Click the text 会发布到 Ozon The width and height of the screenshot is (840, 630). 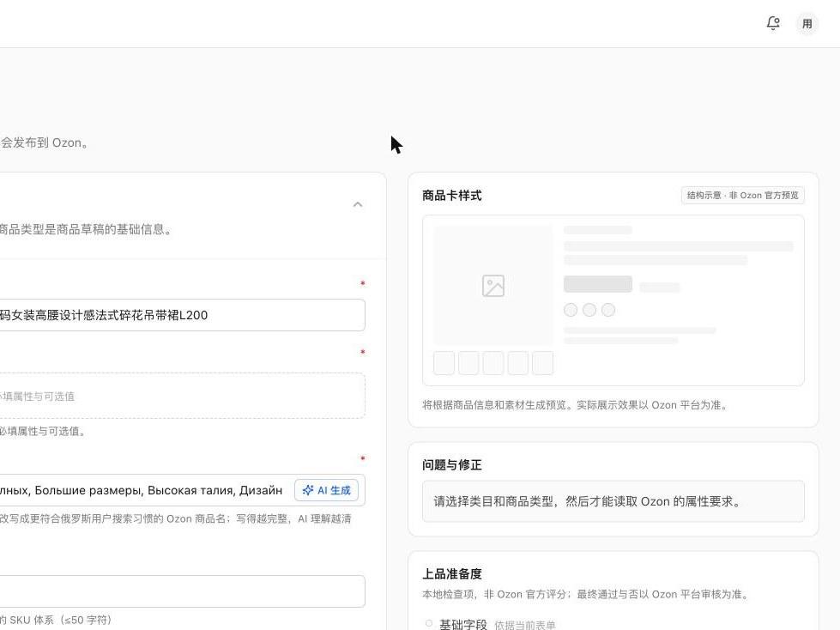click(x=45, y=142)
